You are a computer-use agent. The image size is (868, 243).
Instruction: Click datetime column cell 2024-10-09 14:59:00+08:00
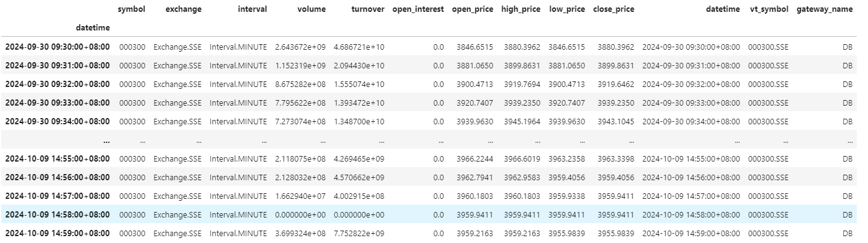click(x=691, y=233)
